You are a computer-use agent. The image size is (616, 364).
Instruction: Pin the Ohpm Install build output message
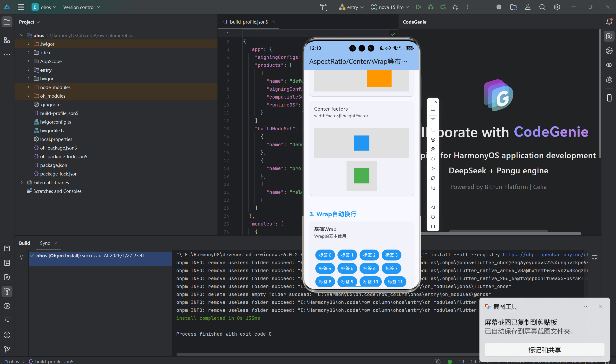pos(22,257)
